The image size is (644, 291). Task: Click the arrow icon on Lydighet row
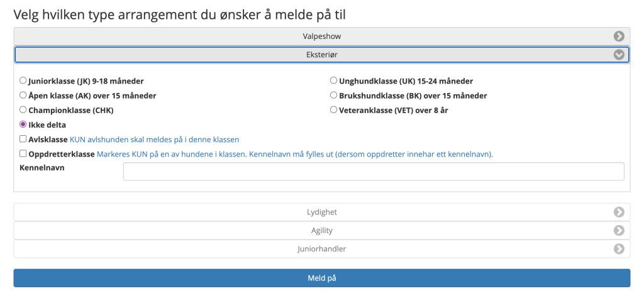619,212
